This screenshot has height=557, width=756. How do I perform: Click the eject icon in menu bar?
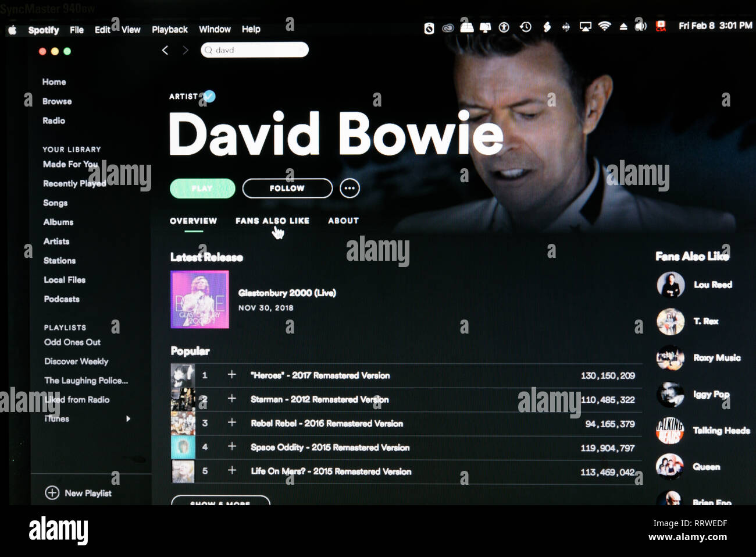click(x=623, y=27)
